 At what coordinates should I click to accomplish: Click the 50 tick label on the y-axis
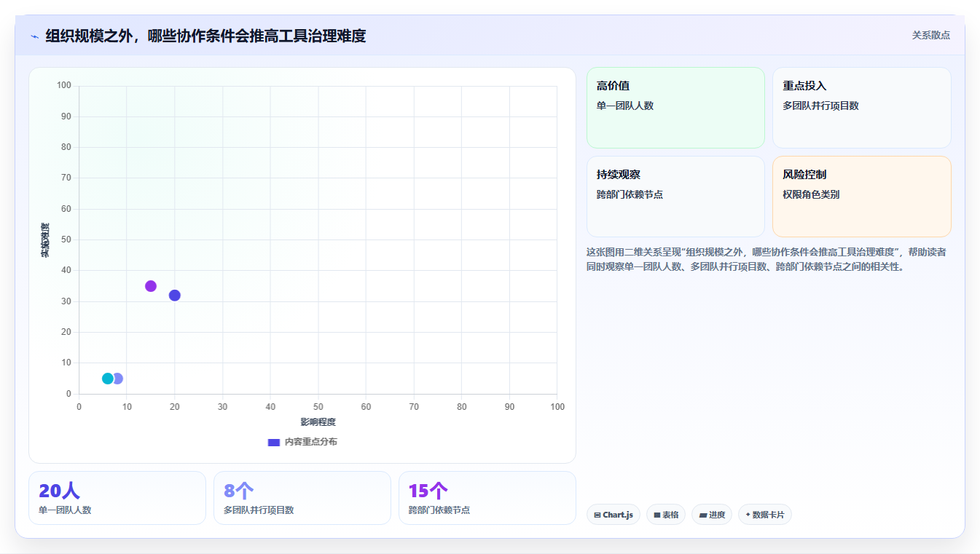[66, 240]
